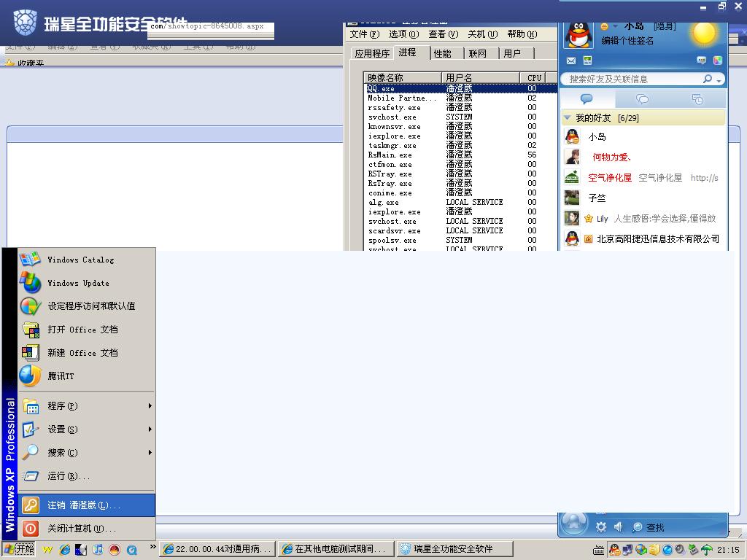Mute sounds using QQ speaker icon
This screenshot has width=747, height=560.
619,526
